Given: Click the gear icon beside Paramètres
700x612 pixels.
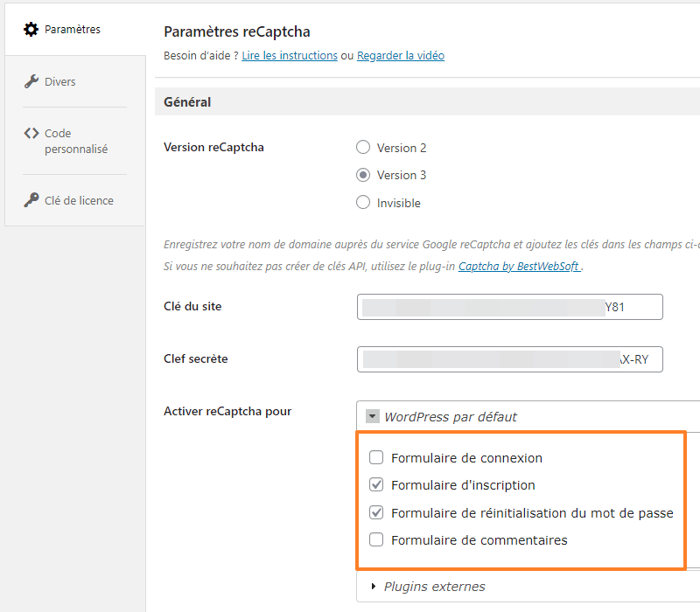Looking at the screenshot, I should click(x=30, y=29).
